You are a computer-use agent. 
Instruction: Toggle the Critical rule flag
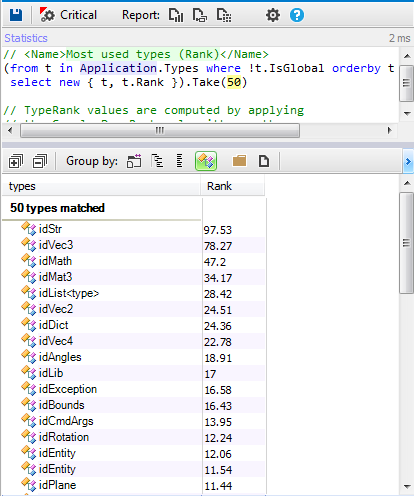(x=68, y=15)
